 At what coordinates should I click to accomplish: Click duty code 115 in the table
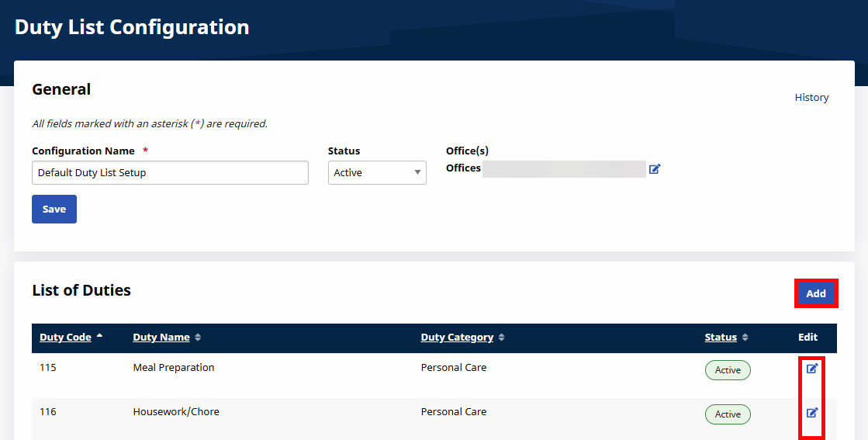pos(48,368)
